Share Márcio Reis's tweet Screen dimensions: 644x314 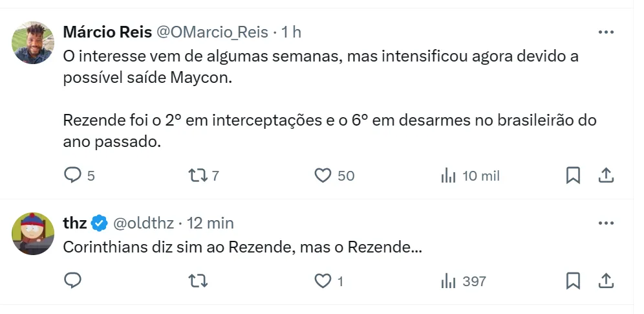[606, 175]
